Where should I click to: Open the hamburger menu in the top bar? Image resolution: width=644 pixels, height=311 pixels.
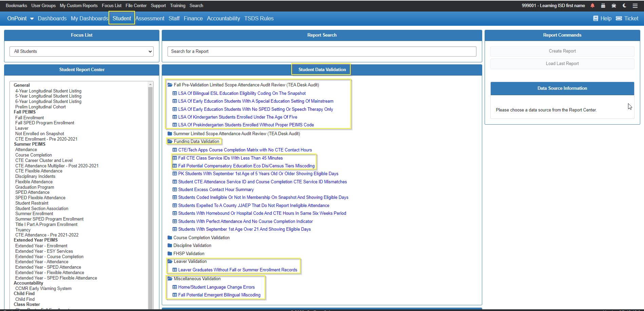point(635,5)
